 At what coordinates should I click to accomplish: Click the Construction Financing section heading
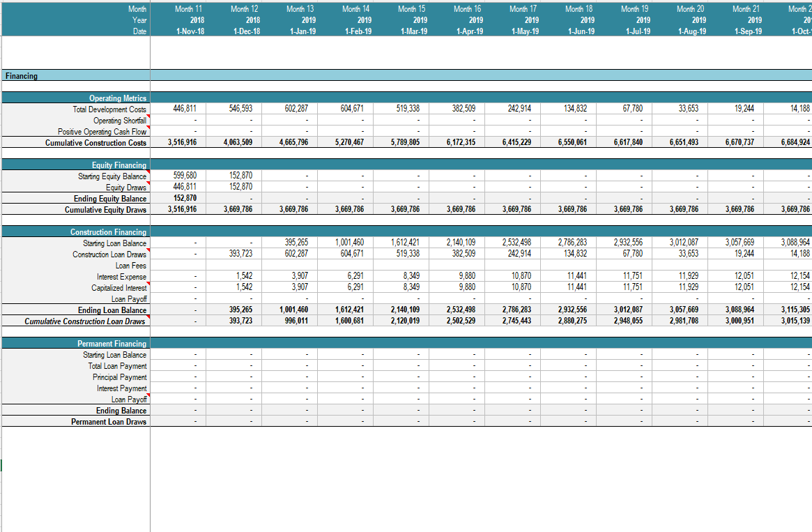108,232
